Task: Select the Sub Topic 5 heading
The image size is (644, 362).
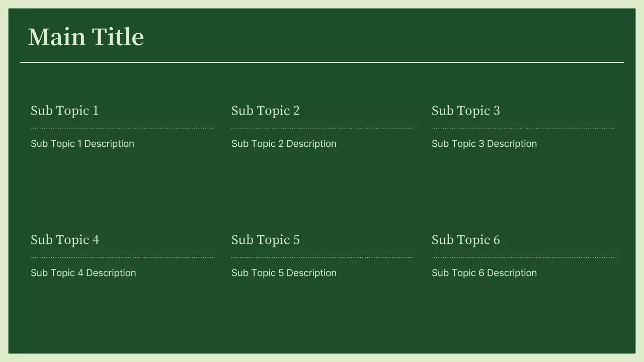Action: 265,240
